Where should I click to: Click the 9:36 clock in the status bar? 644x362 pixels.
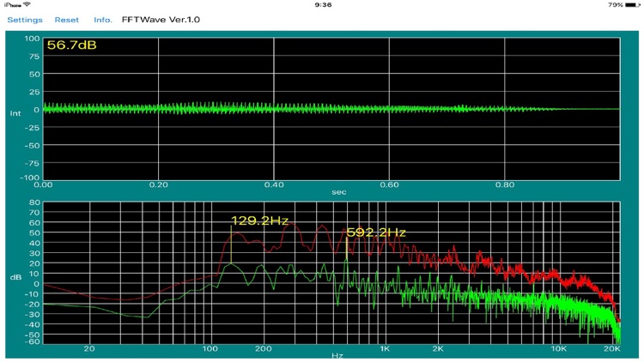tap(323, 5)
